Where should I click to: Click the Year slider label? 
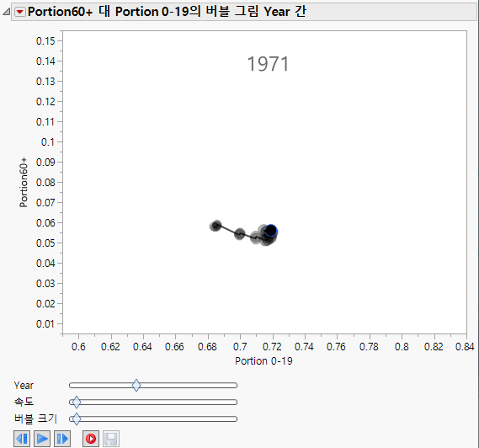pyautogui.click(x=24, y=386)
